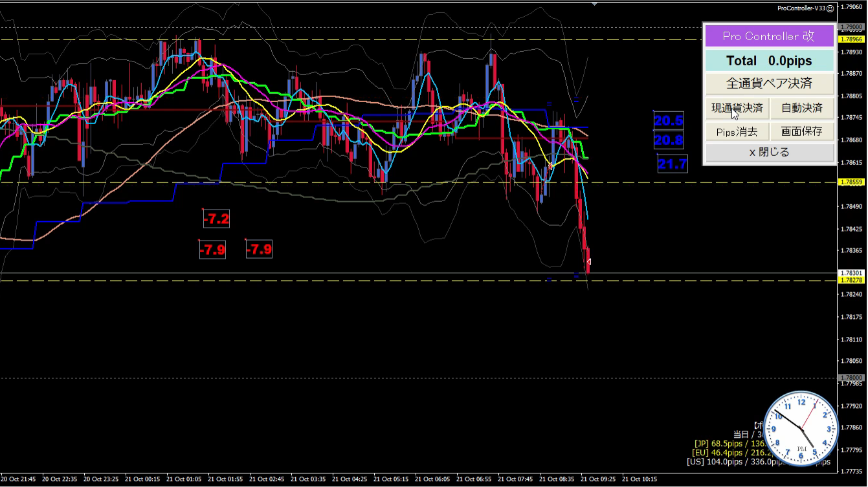The height and width of the screenshot is (487, 868).
Task: Select the blue 21.7 pips label
Action: pos(673,164)
